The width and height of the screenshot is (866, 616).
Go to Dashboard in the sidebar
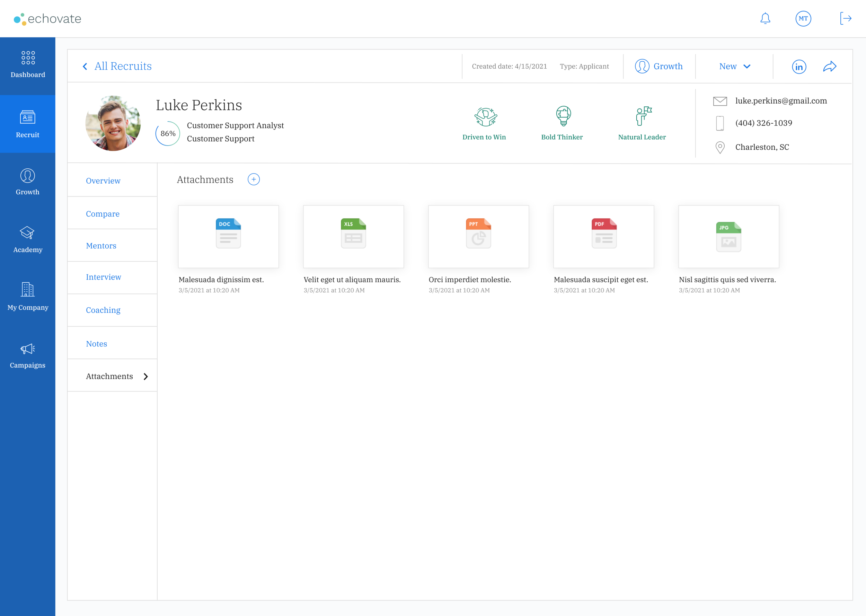[28, 65]
